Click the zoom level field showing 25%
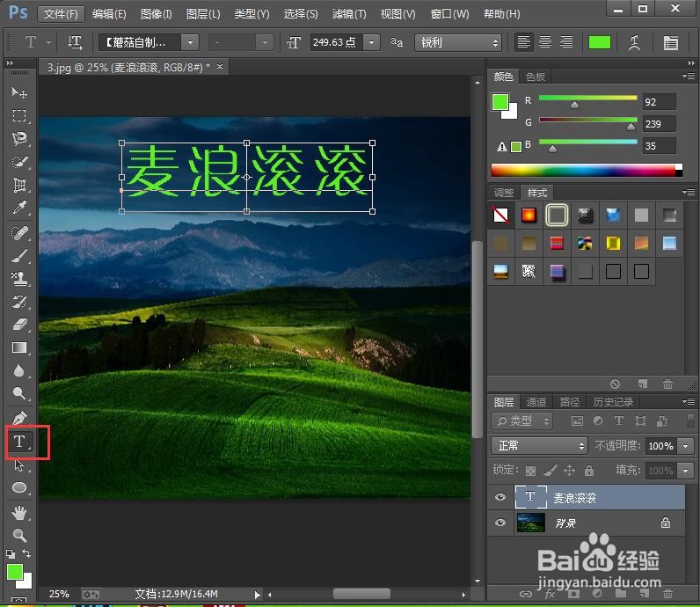The width and height of the screenshot is (700, 607). coord(59,594)
